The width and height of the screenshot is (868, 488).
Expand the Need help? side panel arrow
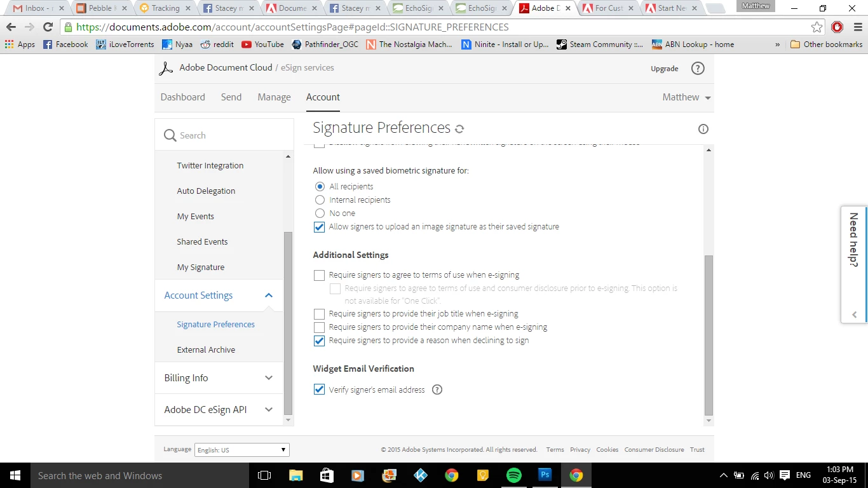[x=855, y=315]
